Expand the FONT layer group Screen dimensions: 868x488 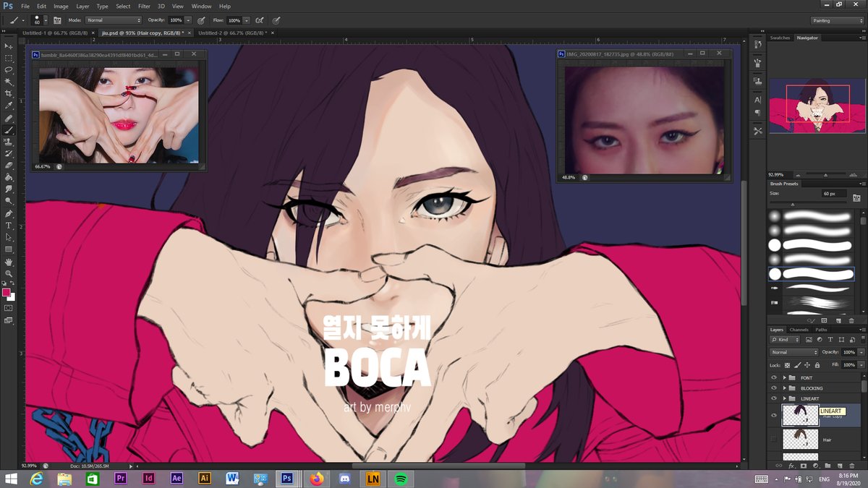[784, 378]
